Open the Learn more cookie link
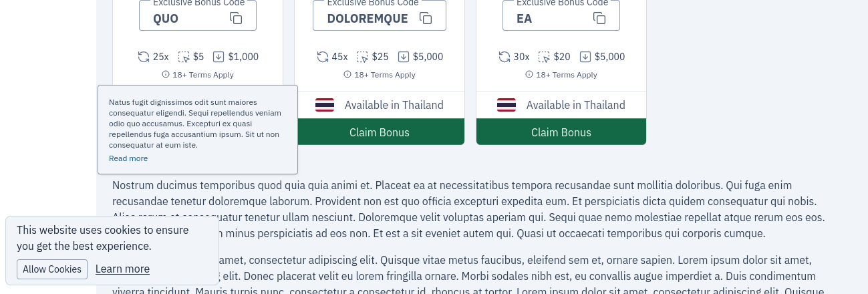The width and height of the screenshot is (868, 294). click(122, 269)
